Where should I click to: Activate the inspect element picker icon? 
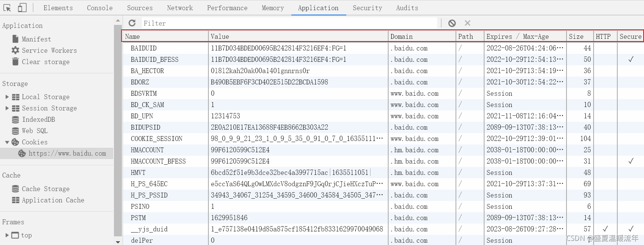pos(7,8)
